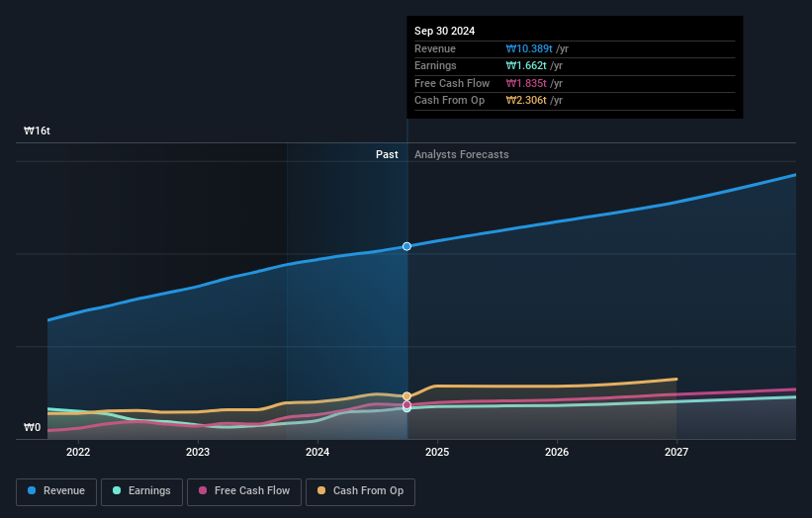The width and height of the screenshot is (812, 518).
Task: Click the ₩2.306t cash from op value
Action: point(526,101)
